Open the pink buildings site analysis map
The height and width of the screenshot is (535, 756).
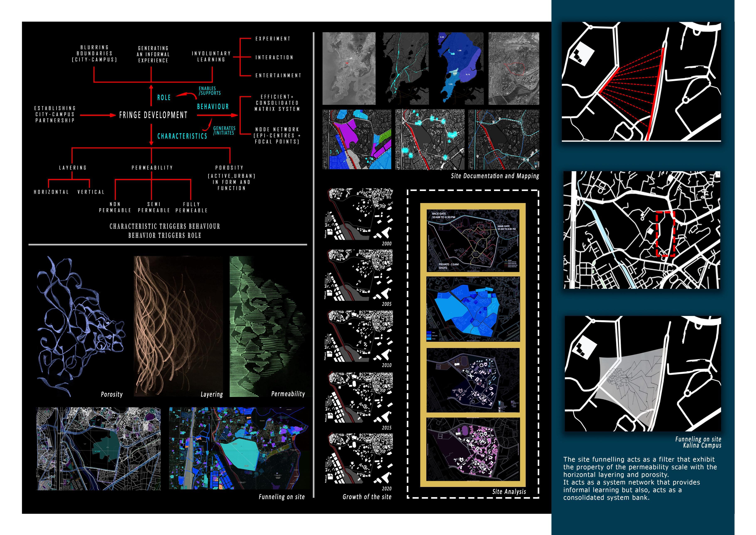tap(473, 449)
